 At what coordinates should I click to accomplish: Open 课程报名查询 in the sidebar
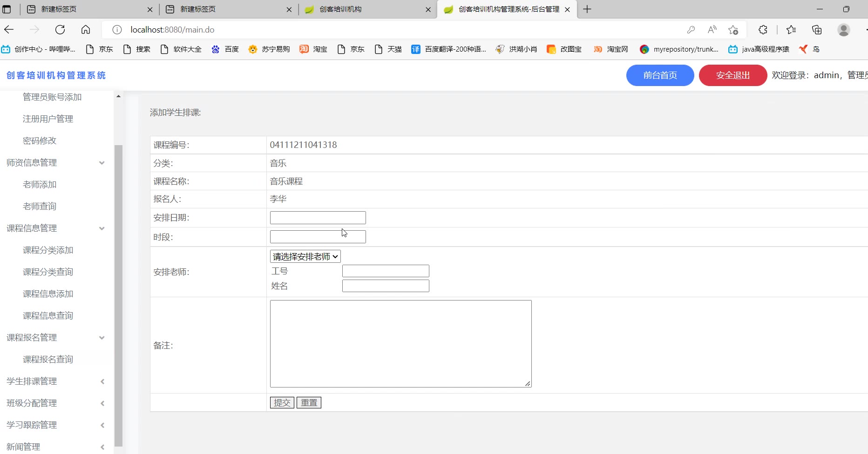pyautogui.click(x=48, y=359)
